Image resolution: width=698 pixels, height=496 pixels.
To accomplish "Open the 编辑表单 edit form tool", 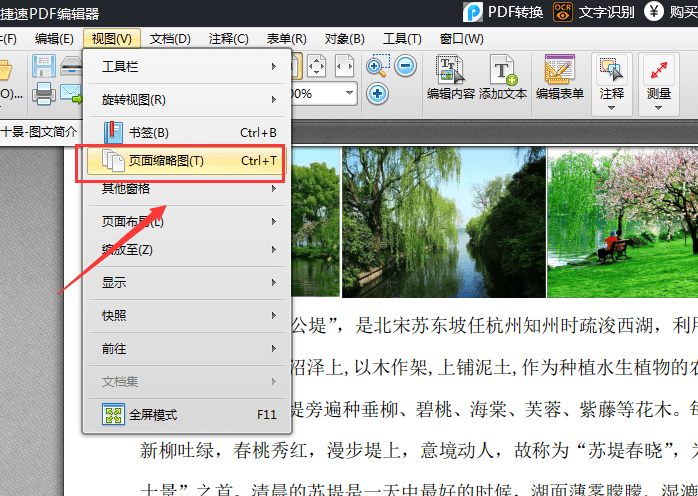I will 560,77.
